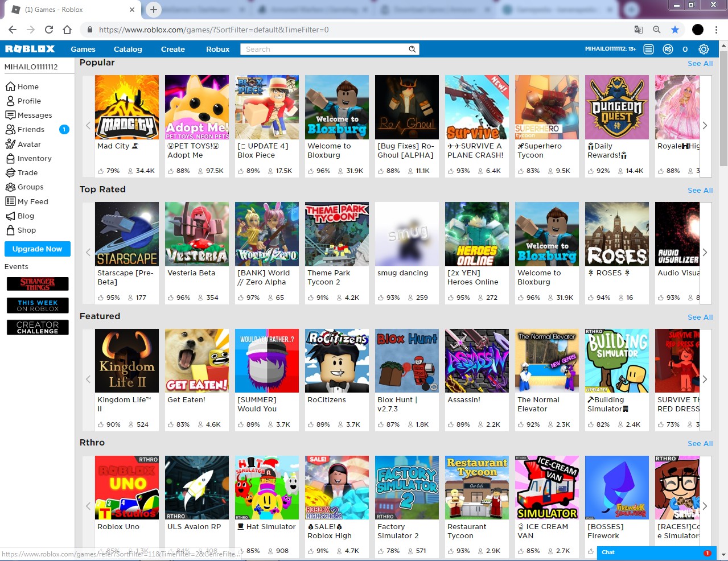Click the translate page icon
The height and width of the screenshot is (561, 728).
click(x=639, y=30)
